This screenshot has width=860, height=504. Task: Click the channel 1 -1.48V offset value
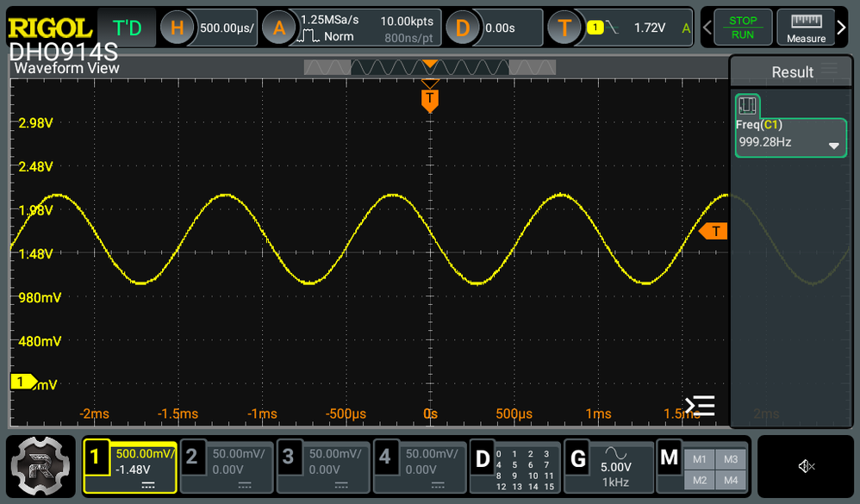(x=133, y=470)
